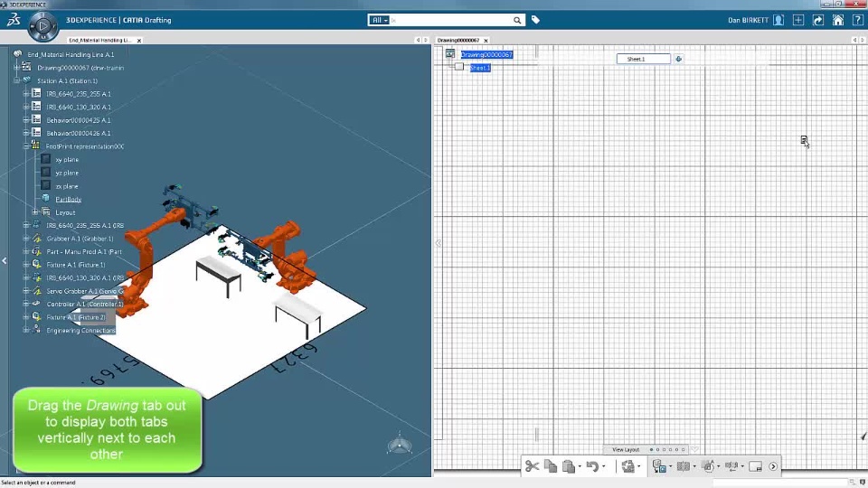Click the Home icon in top bar
The image size is (868, 488).
(x=838, y=20)
